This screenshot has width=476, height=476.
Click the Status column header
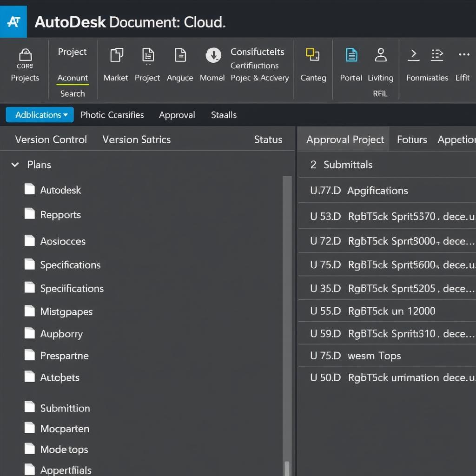pyautogui.click(x=268, y=139)
